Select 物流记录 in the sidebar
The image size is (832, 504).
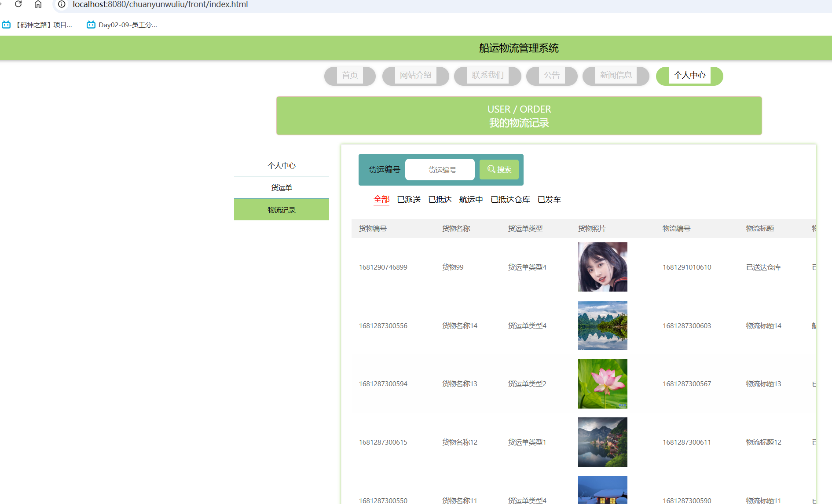point(282,210)
